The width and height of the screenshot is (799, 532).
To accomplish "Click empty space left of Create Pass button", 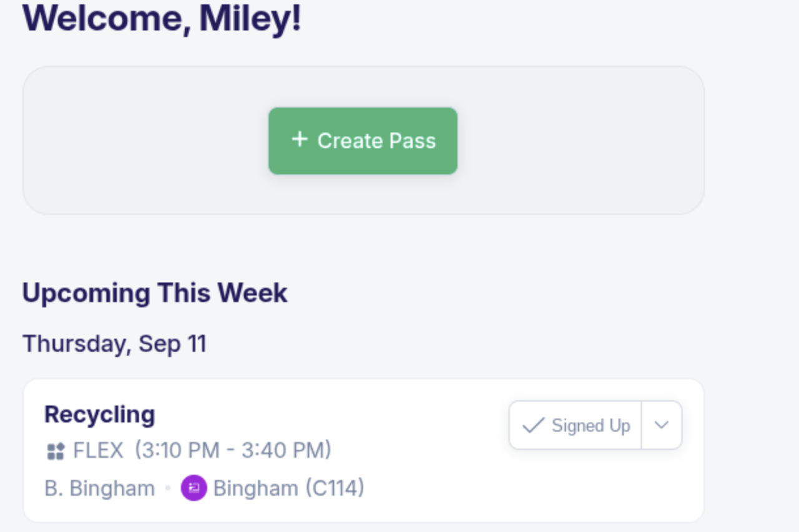I will pos(144,141).
